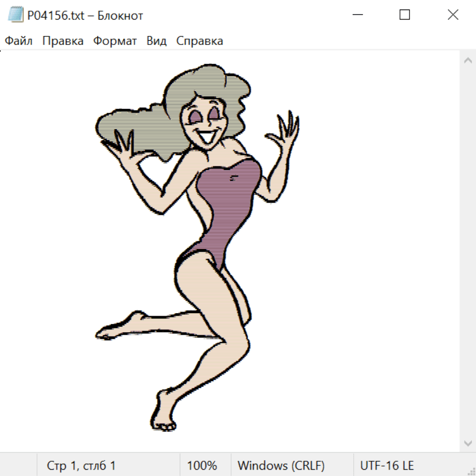Open the Справка menu
The width and height of the screenshot is (476, 476).
pos(199,41)
